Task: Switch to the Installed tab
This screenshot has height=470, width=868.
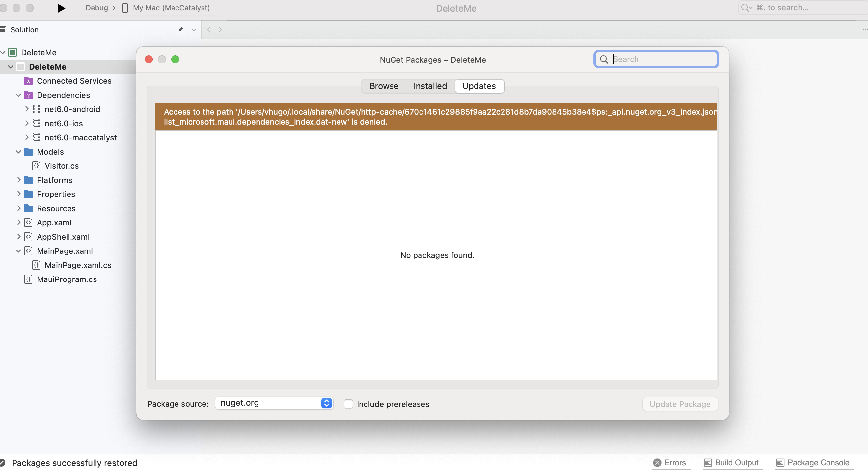Action: tap(430, 86)
